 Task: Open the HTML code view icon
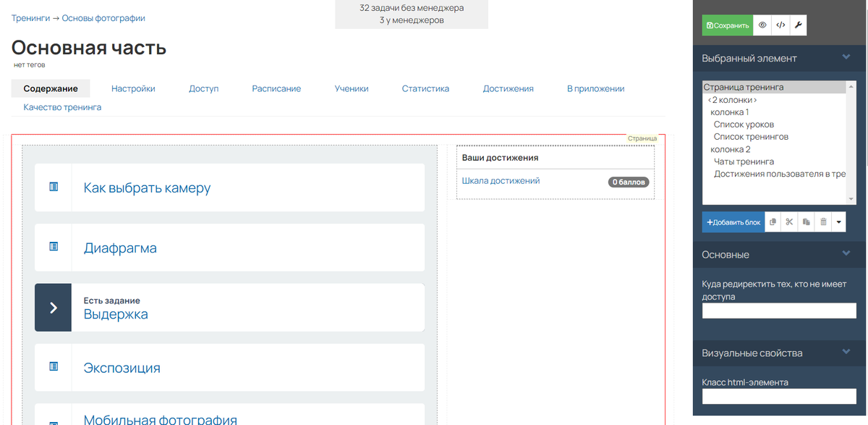tap(780, 25)
